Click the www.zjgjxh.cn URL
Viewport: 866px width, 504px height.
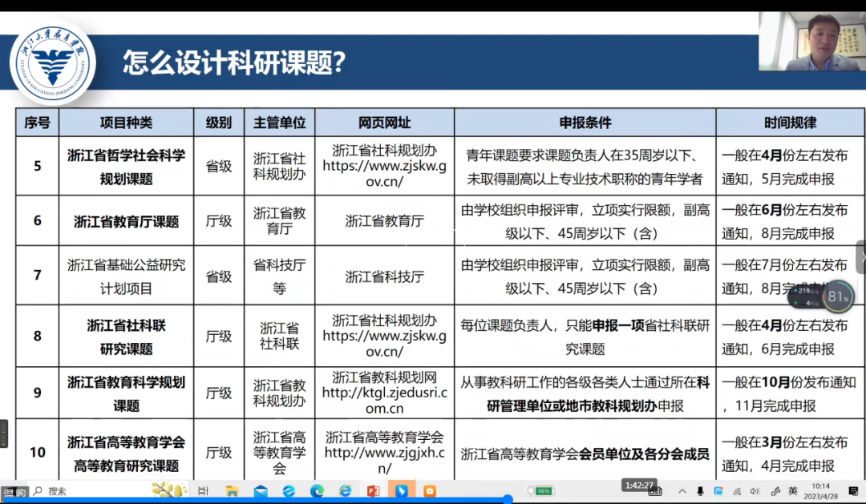click(384, 461)
